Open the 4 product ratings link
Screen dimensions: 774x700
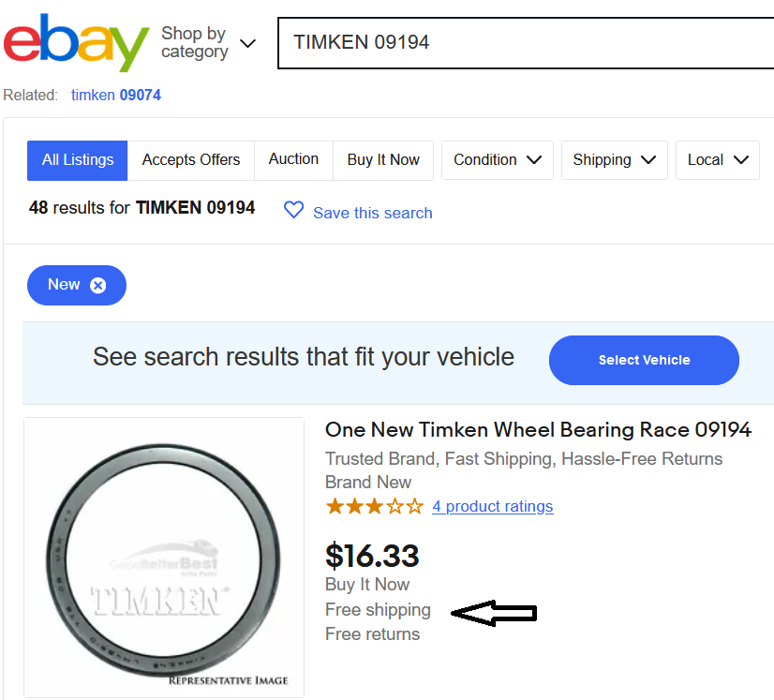coord(492,507)
